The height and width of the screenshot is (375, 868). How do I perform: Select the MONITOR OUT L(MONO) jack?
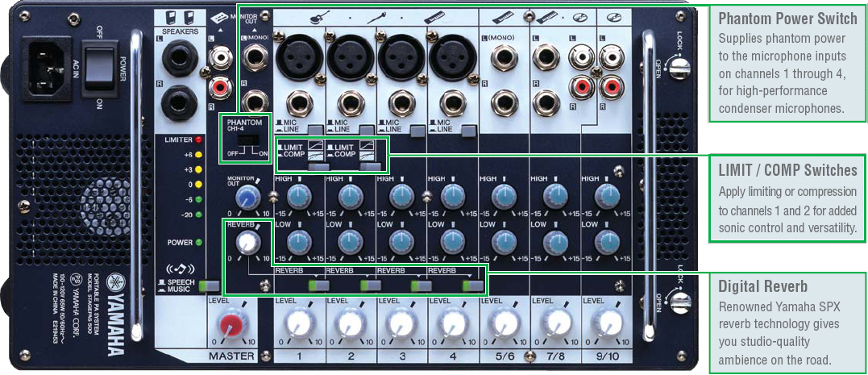[255, 58]
